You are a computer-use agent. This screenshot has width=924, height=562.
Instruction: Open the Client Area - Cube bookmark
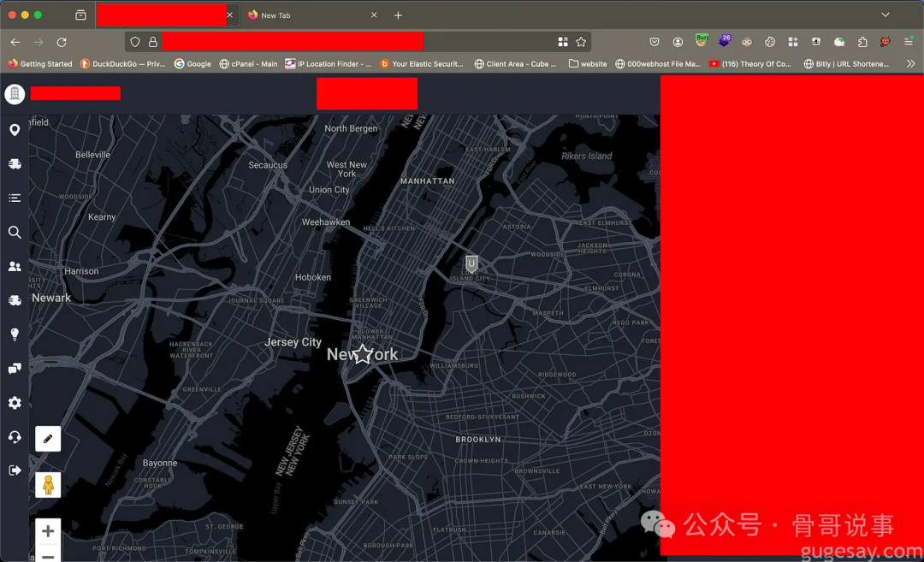coord(516,63)
